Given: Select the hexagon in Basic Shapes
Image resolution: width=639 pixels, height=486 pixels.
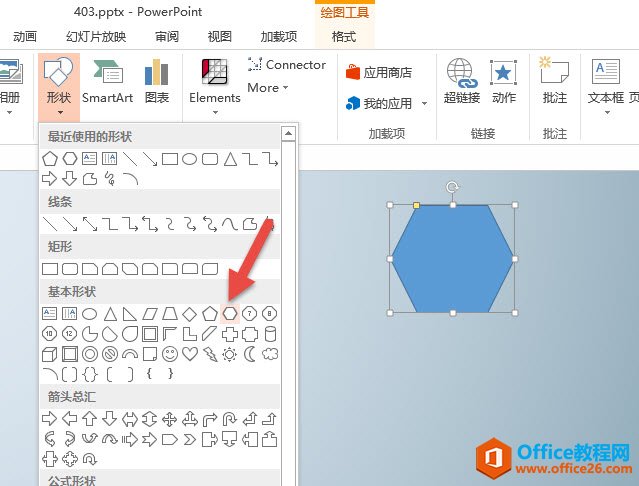Looking at the screenshot, I should 229,314.
